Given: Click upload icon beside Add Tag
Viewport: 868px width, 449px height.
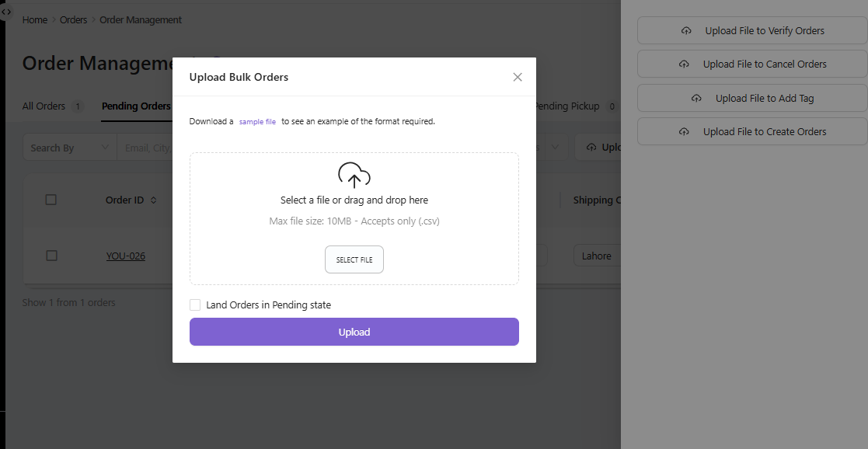Looking at the screenshot, I should [x=696, y=99].
